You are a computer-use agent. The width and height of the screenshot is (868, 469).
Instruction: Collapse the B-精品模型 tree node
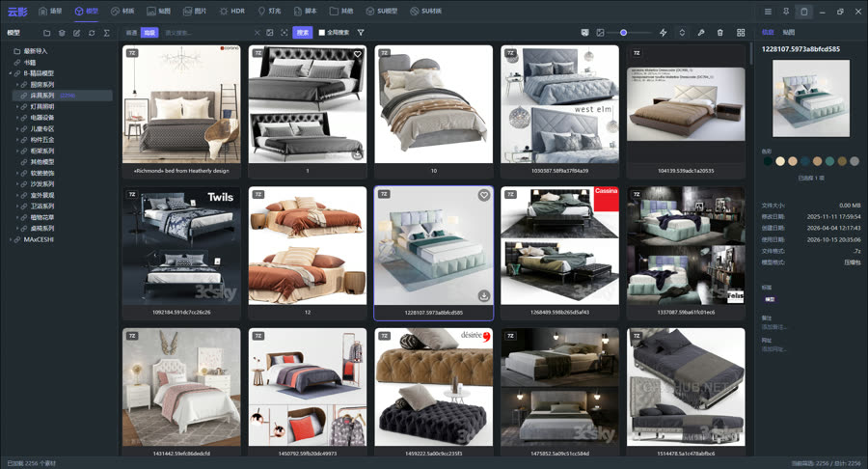coord(10,73)
